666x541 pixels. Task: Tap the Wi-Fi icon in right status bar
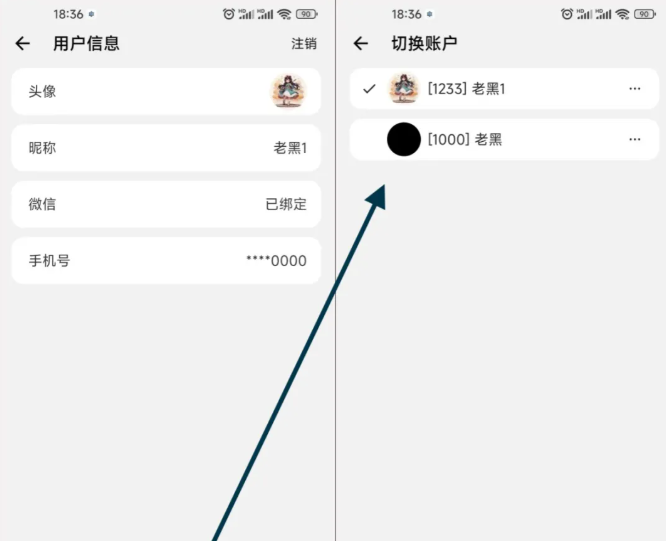click(x=622, y=14)
